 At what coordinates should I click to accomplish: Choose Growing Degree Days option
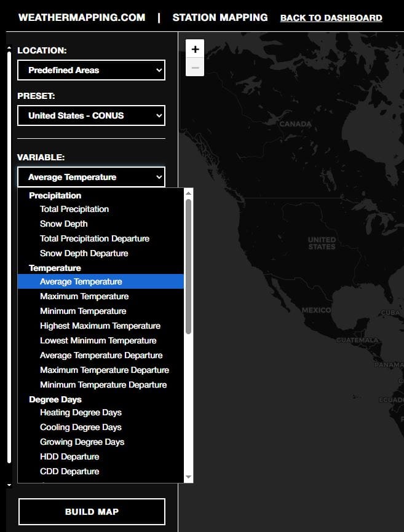[82, 442]
